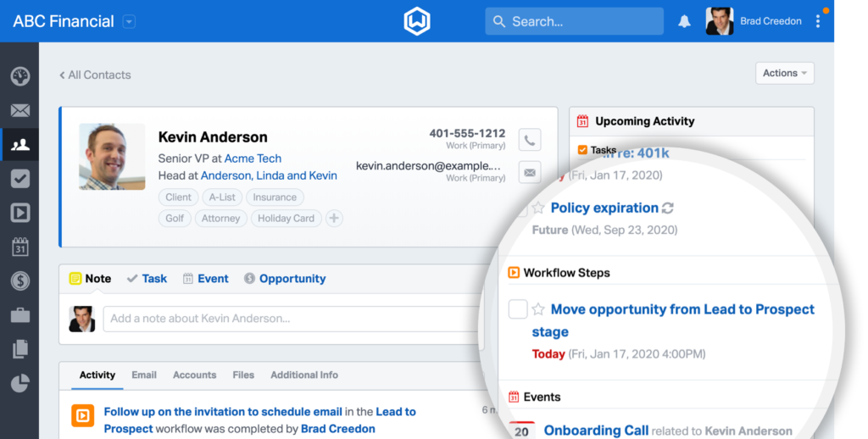
Task: Select the Opportunity tab
Action: (285, 279)
